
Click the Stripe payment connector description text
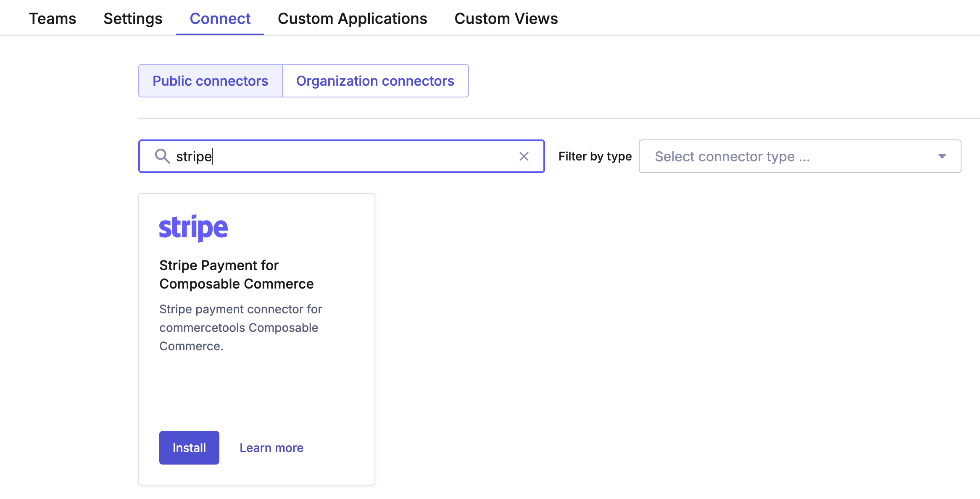(241, 328)
